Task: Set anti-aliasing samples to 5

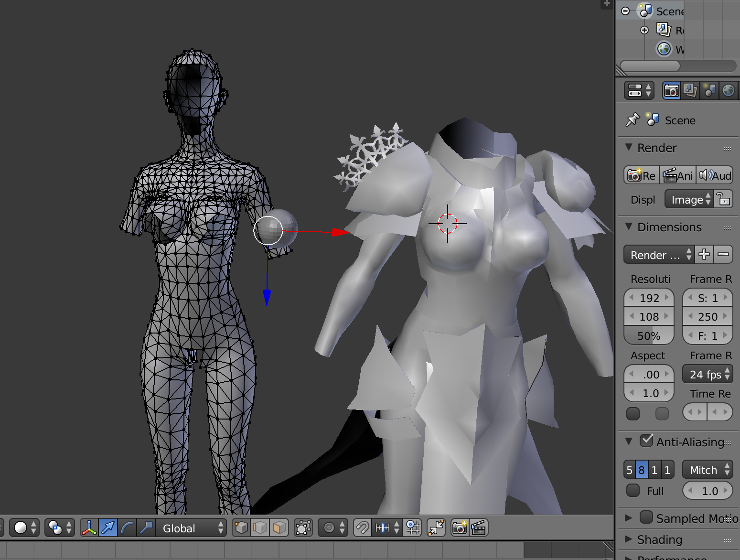Action: [629, 470]
